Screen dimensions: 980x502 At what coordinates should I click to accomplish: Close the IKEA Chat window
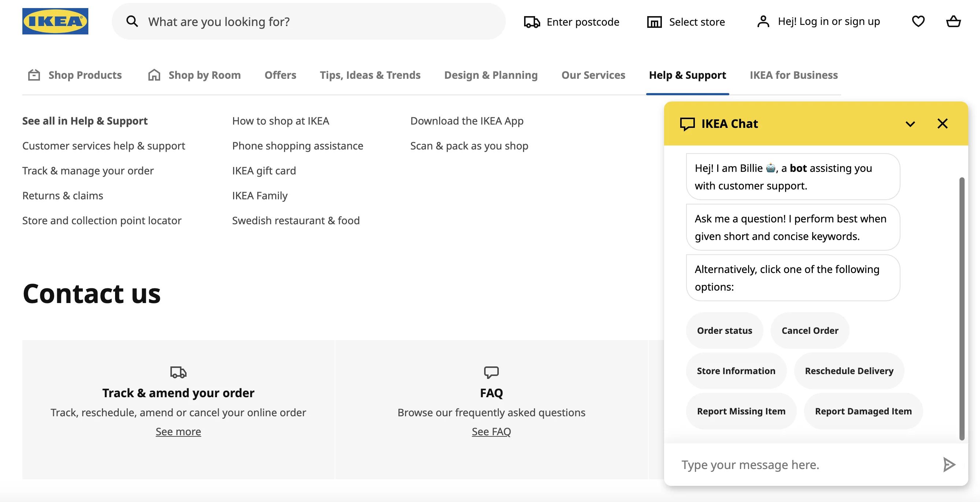tap(942, 123)
